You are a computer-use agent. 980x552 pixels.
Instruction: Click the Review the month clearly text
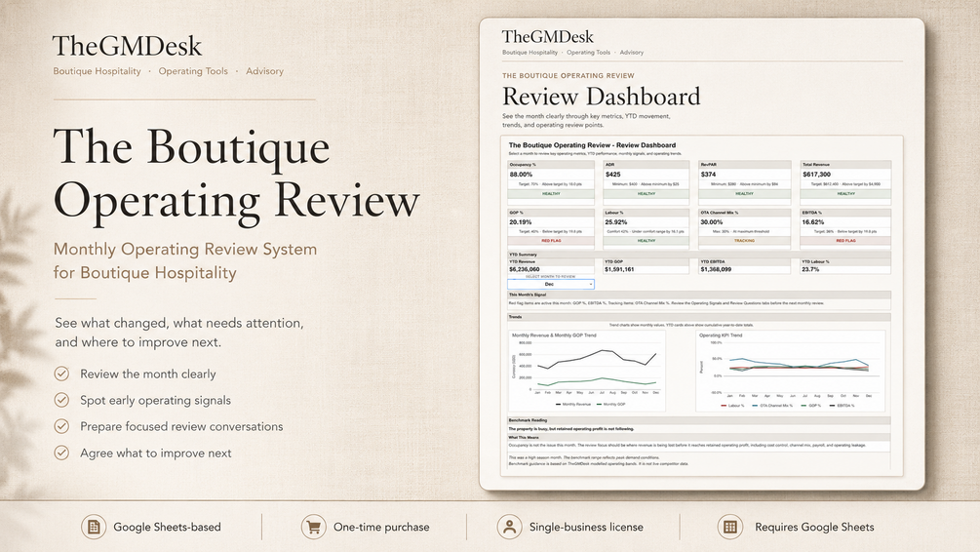[147, 374]
